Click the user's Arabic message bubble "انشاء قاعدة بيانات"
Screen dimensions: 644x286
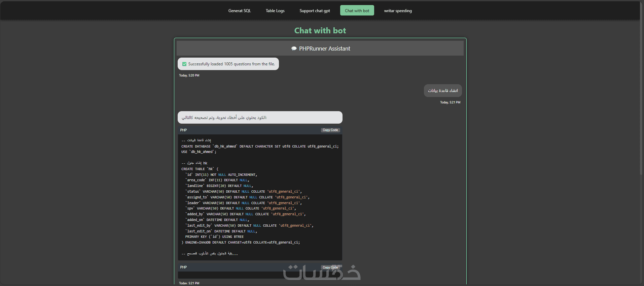pyautogui.click(x=443, y=91)
